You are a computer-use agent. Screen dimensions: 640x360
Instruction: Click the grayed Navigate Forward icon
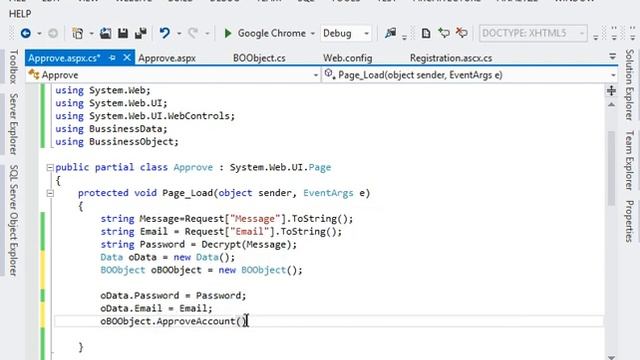[53, 33]
